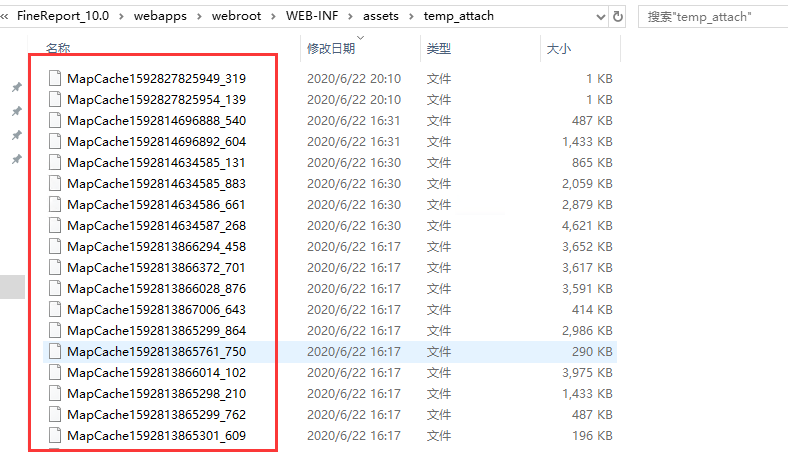Select the file icon of MapCache1592814634586_661
The height and width of the screenshot is (466, 788).
(55, 205)
